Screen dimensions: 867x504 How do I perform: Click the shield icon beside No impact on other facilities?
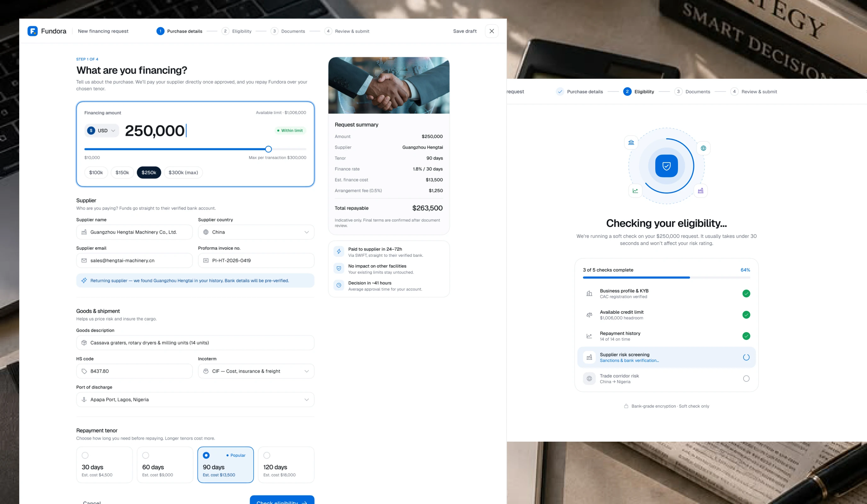tap(339, 268)
